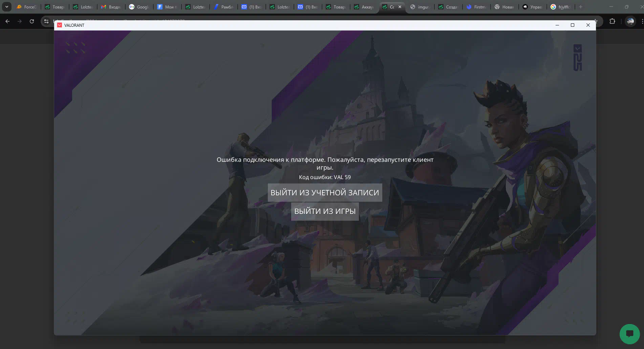The height and width of the screenshot is (349, 644).
Task: Open site information icon in address bar
Action: click(46, 21)
